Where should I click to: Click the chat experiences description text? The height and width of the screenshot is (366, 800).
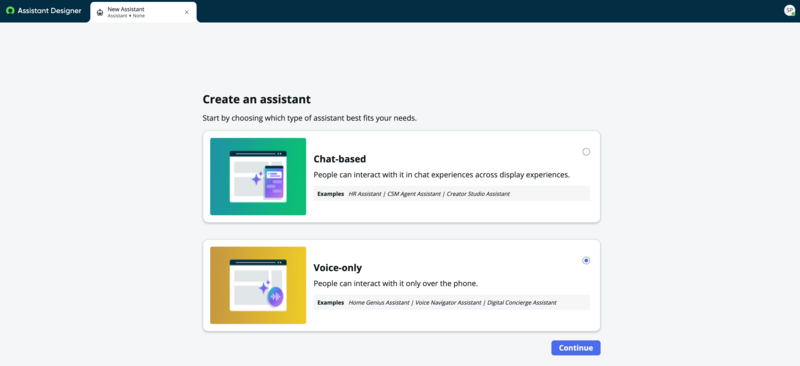(441, 175)
